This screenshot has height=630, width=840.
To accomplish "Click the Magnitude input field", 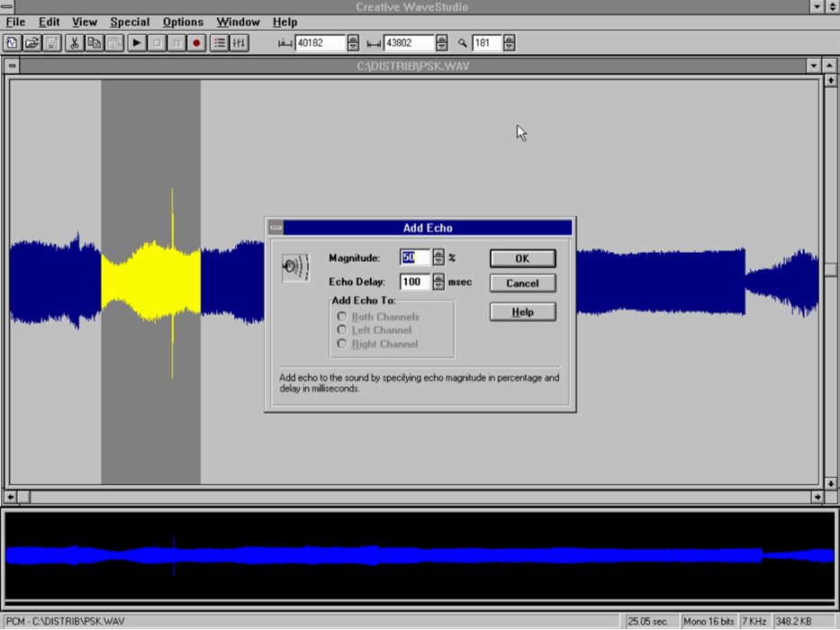I will pos(416,257).
